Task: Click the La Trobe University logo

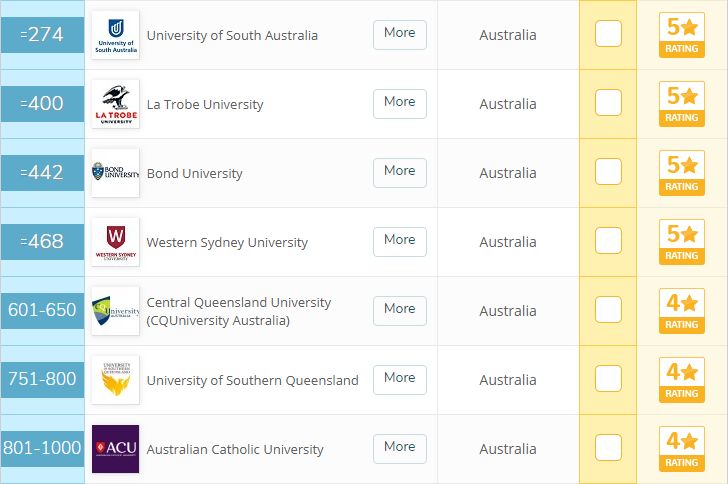Action: (x=116, y=104)
